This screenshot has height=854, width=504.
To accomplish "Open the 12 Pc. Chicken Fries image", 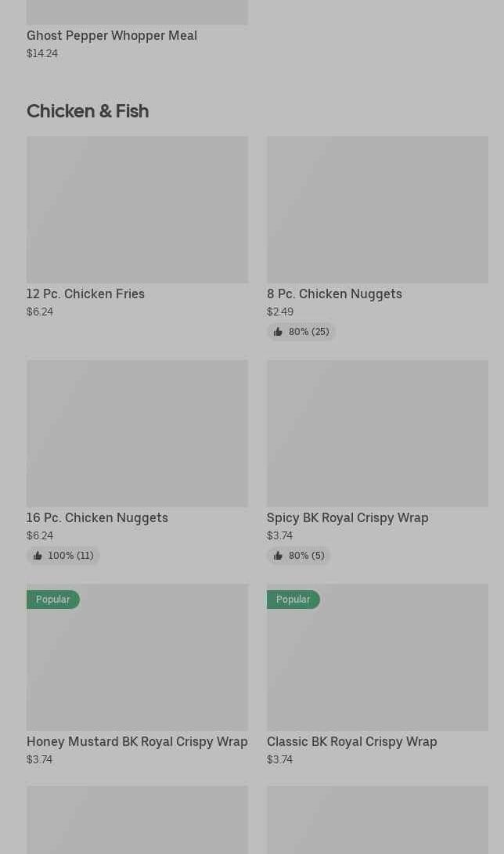I will tap(137, 210).
